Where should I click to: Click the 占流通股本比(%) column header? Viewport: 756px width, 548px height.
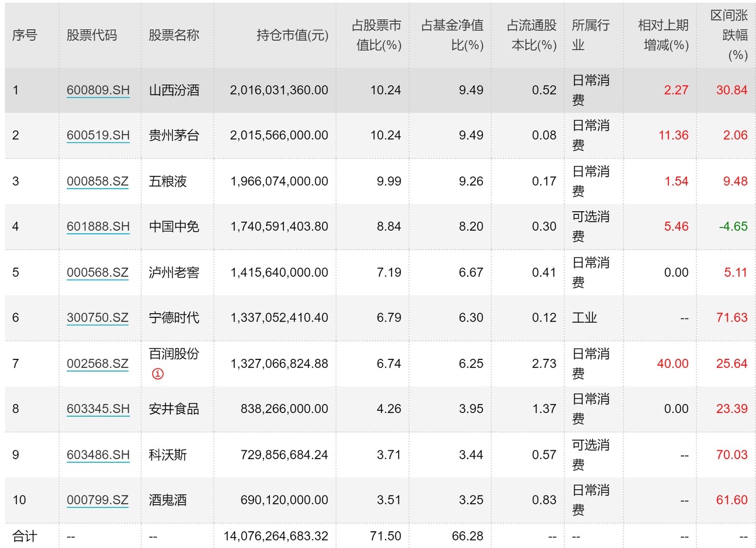click(x=532, y=35)
